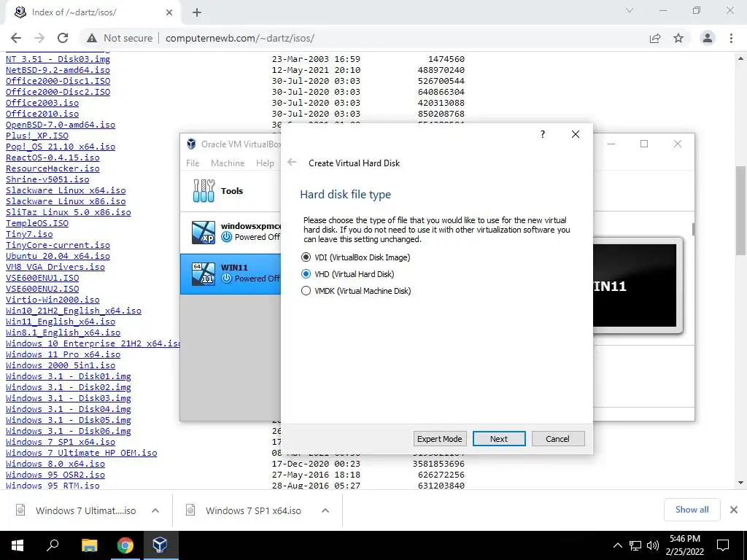Viewport: 747px width, 560px height.
Task: Open a new Chrome tab
Action: pyautogui.click(x=197, y=12)
